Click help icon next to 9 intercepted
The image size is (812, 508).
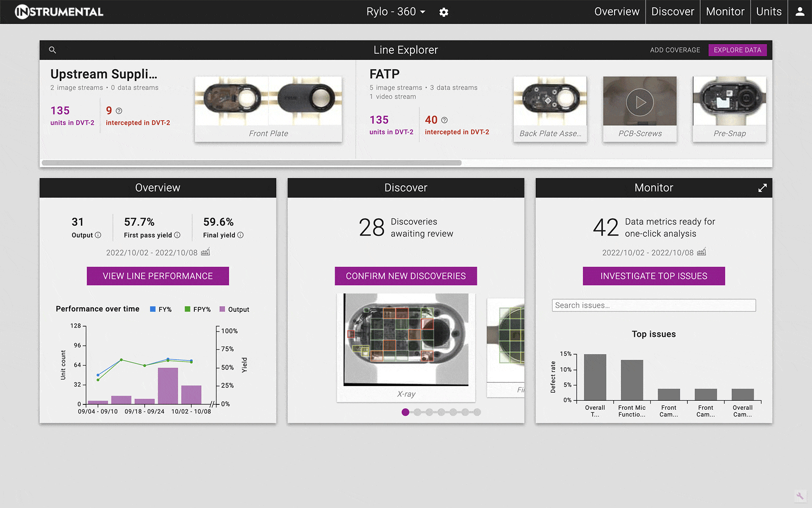coord(119,111)
